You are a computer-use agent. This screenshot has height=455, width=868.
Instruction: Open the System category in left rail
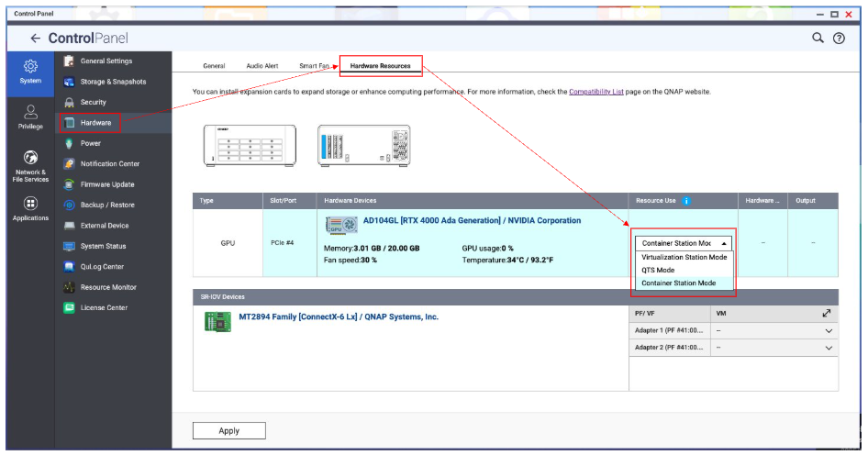(30, 72)
